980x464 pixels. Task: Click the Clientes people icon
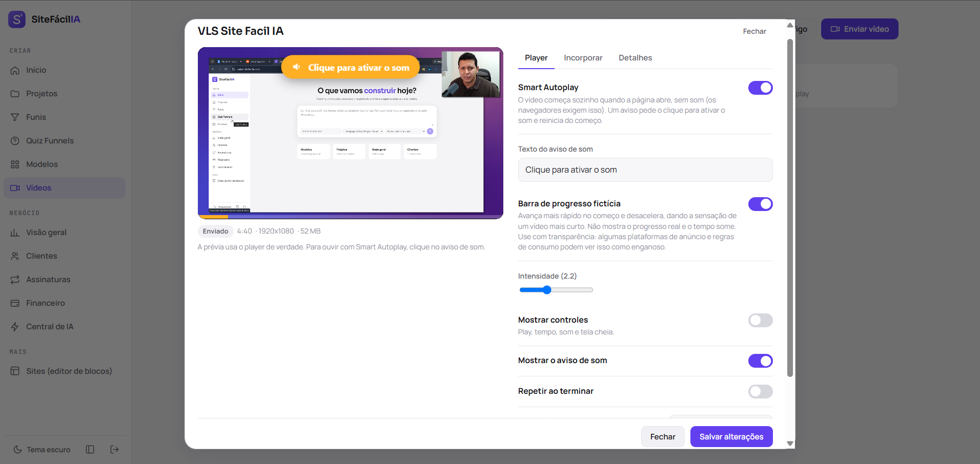(15, 256)
